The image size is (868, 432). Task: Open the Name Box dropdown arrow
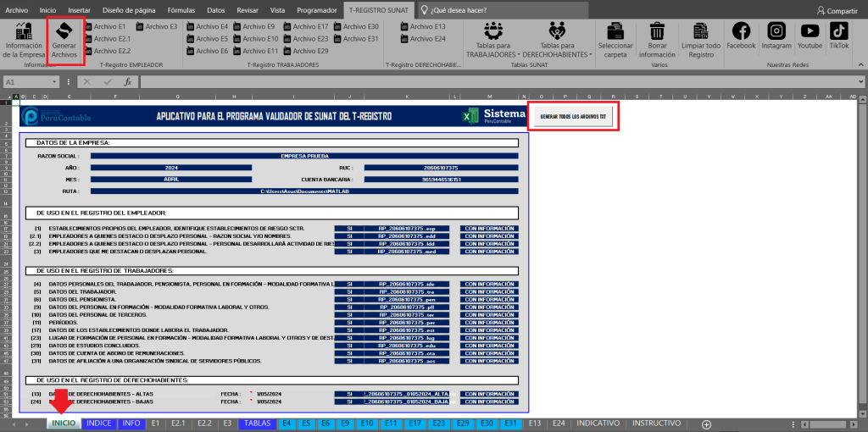tap(54, 82)
